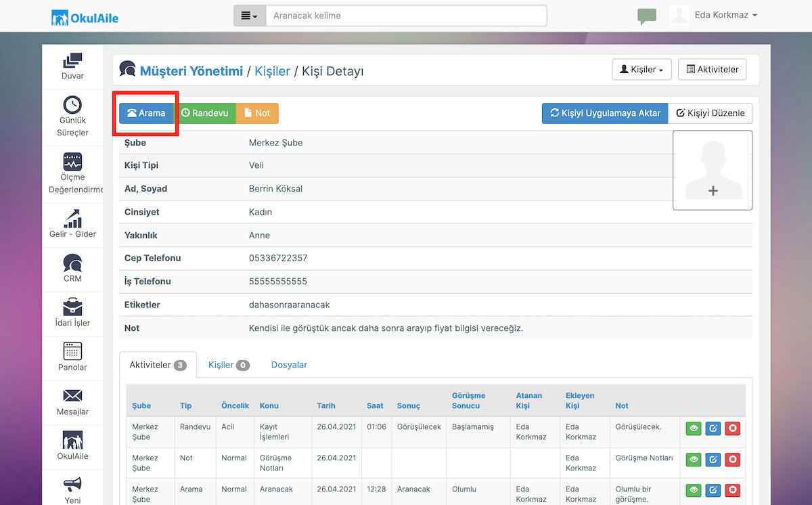Sort table by Sonuç column
812x505 pixels.
[x=409, y=405]
